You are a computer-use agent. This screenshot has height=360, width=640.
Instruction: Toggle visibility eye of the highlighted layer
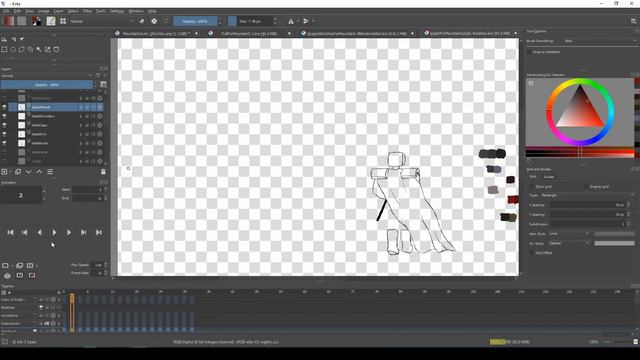tap(4, 107)
